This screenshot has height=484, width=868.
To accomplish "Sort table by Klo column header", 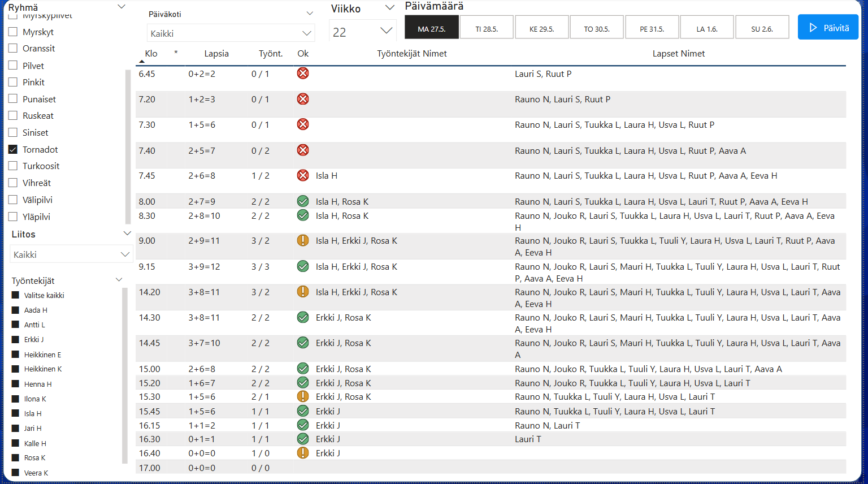I will pyautogui.click(x=151, y=54).
